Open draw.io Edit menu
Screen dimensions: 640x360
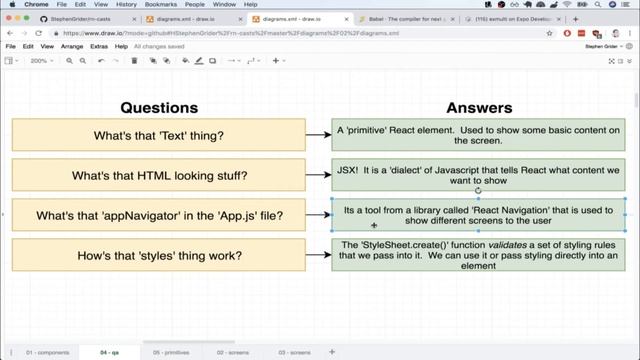click(x=28, y=47)
